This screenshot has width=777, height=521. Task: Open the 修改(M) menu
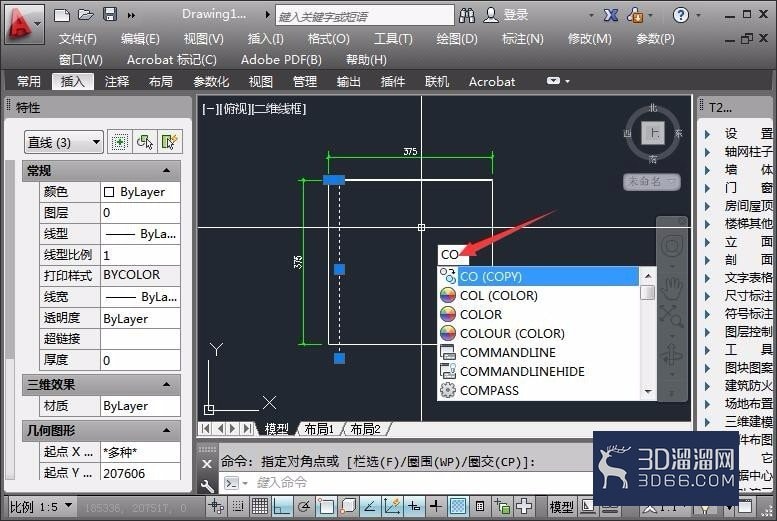[x=590, y=39]
